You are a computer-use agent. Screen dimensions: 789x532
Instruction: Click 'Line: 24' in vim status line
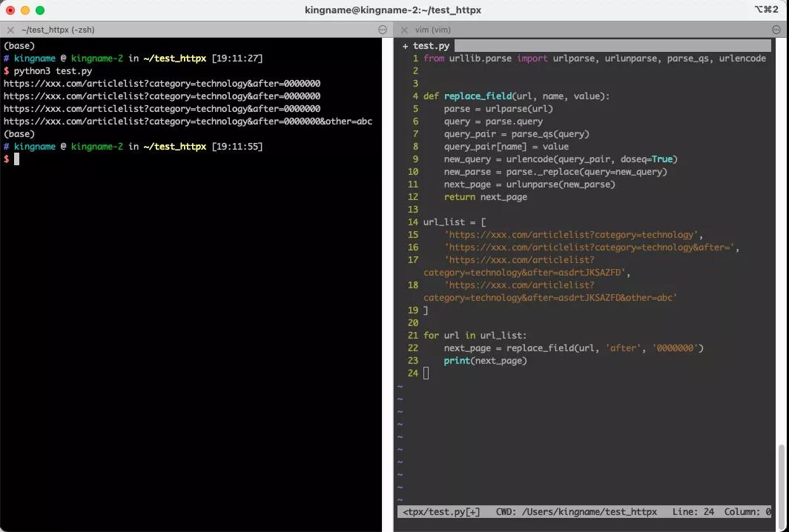(x=693, y=511)
